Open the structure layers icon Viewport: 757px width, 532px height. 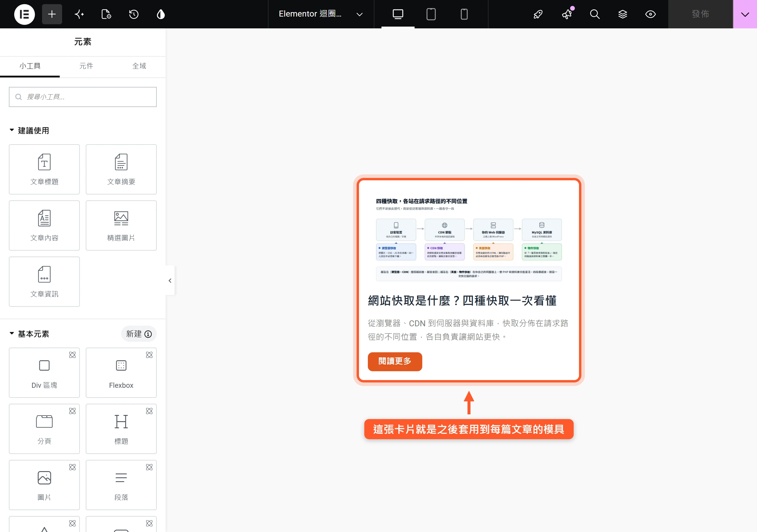(x=622, y=14)
